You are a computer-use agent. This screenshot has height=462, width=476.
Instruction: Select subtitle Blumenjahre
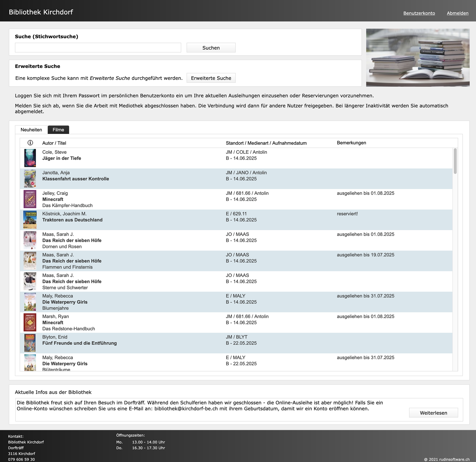click(56, 308)
